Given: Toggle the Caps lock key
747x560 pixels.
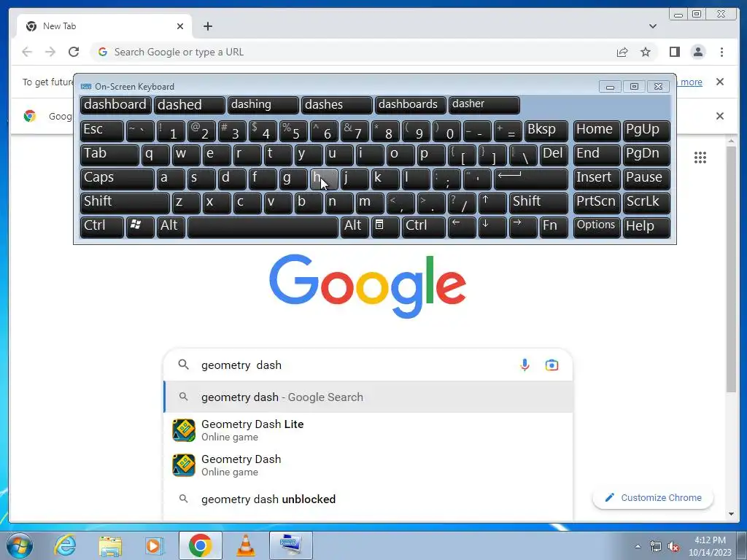Looking at the screenshot, I should [x=117, y=179].
